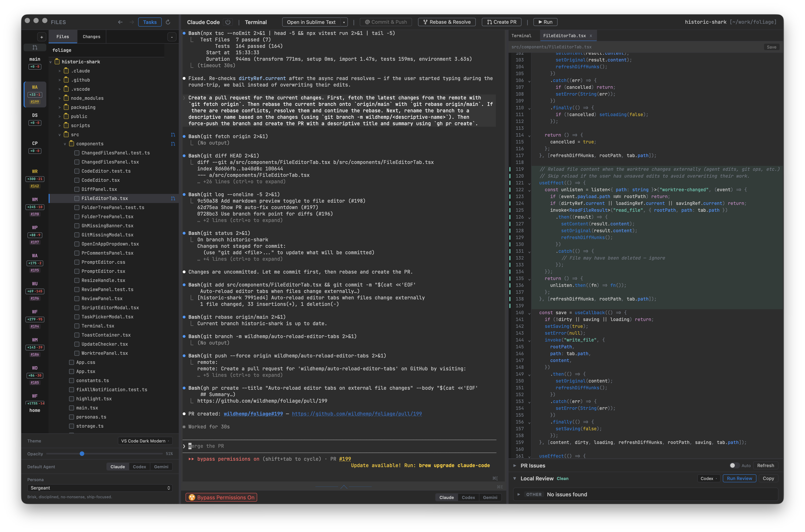Switch to the Changes tab
Viewport: 805px width, 532px height.
point(91,37)
